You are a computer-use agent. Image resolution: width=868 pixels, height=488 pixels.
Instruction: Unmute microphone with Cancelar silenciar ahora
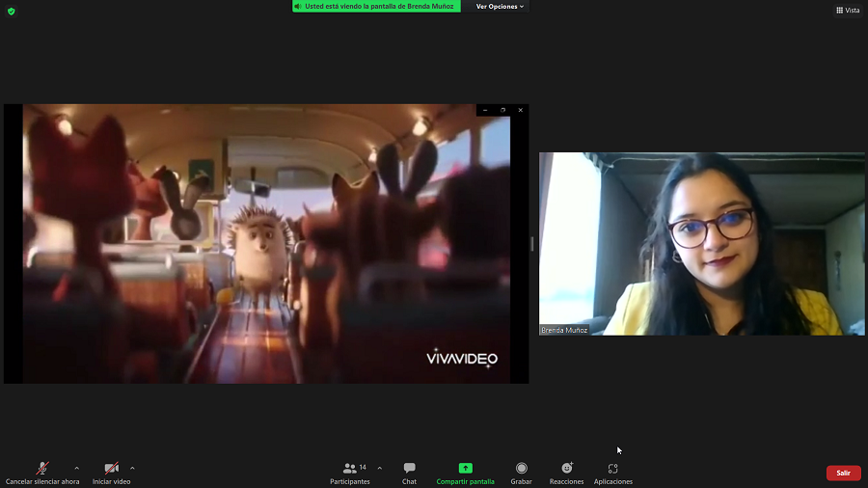coord(42,474)
